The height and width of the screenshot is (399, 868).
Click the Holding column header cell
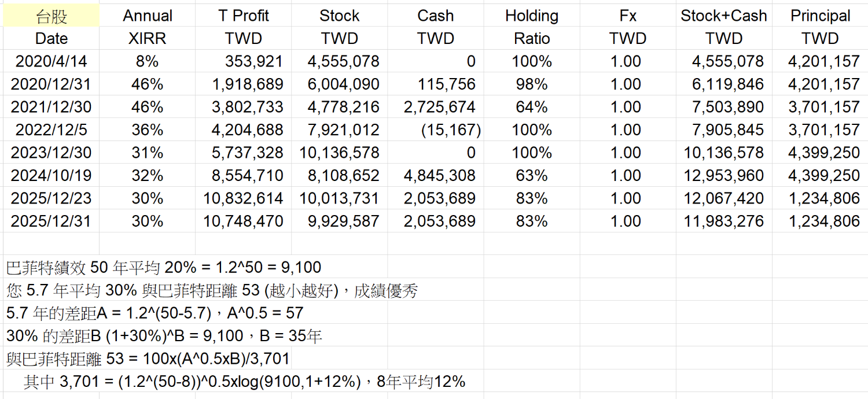coord(532,16)
